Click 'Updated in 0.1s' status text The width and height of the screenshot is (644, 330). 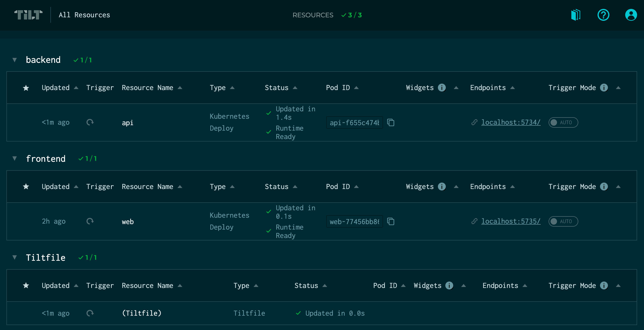[295, 212]
